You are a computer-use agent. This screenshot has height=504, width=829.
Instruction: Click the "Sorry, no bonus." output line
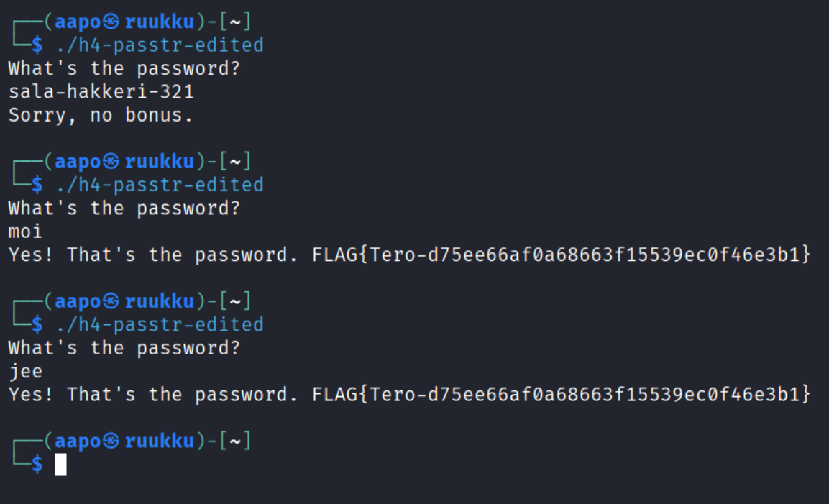point(101,115)
